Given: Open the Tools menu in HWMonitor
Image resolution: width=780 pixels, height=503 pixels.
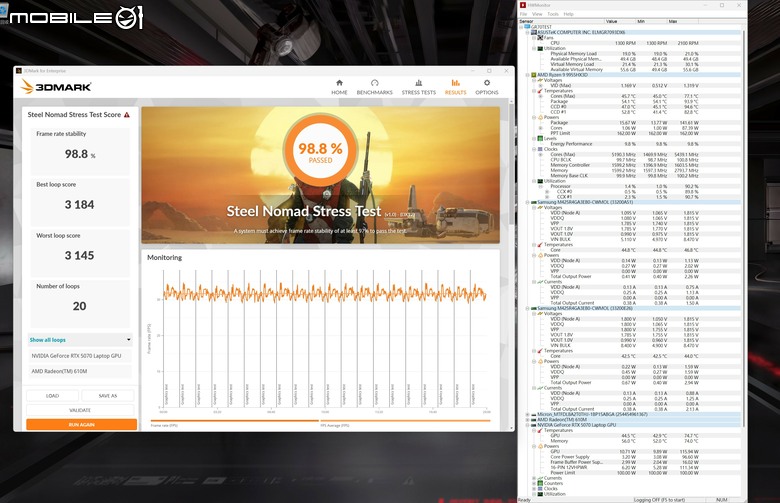Looking at the screenshot, I should tap(553, 14).
